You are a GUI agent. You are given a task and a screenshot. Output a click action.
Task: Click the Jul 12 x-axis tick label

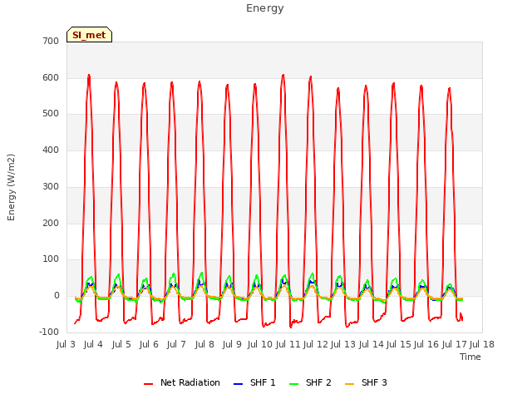[x=316, y=344]
